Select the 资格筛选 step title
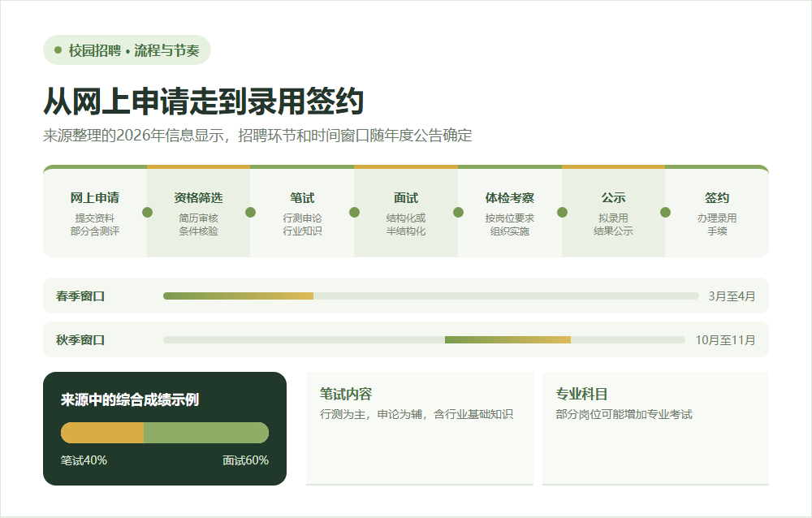The width and height of the screenshot is (812, 518). coord(198,198)
